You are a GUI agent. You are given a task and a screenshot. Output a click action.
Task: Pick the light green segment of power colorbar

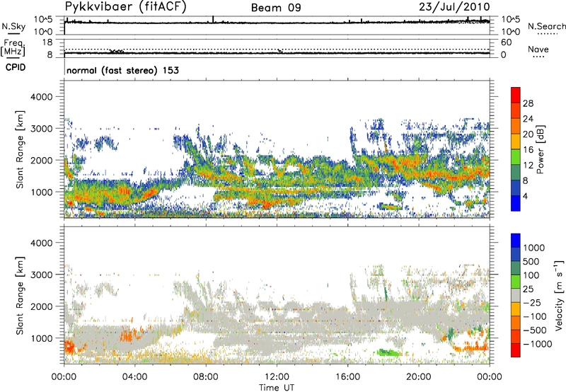(x=516, y=157)
